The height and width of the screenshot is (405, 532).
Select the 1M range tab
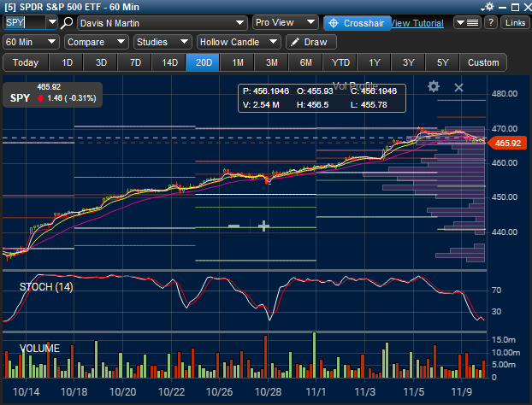point(238,62)
